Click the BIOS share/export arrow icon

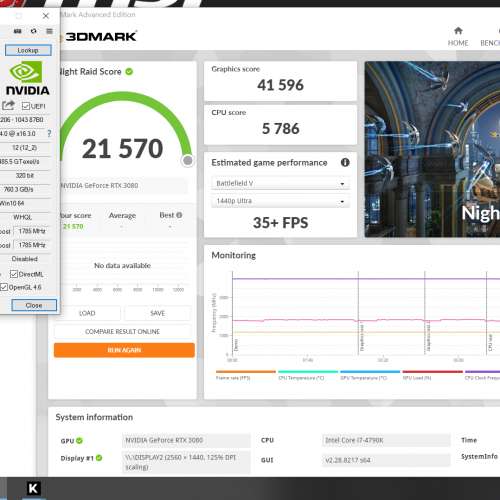click(x=8, y=106)
